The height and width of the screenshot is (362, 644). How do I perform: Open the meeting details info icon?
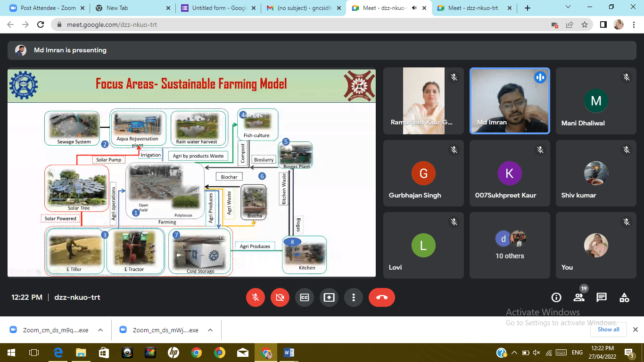click(556, 297)
